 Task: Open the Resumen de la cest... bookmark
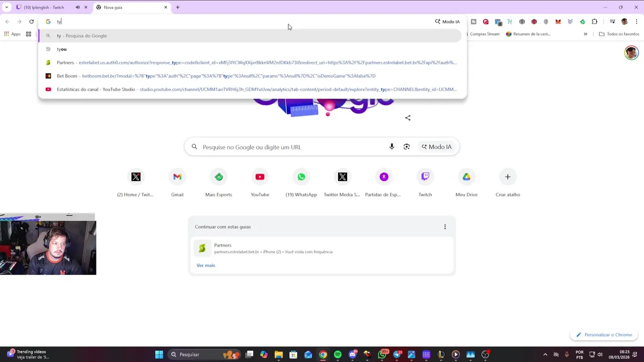click(528, 34)
